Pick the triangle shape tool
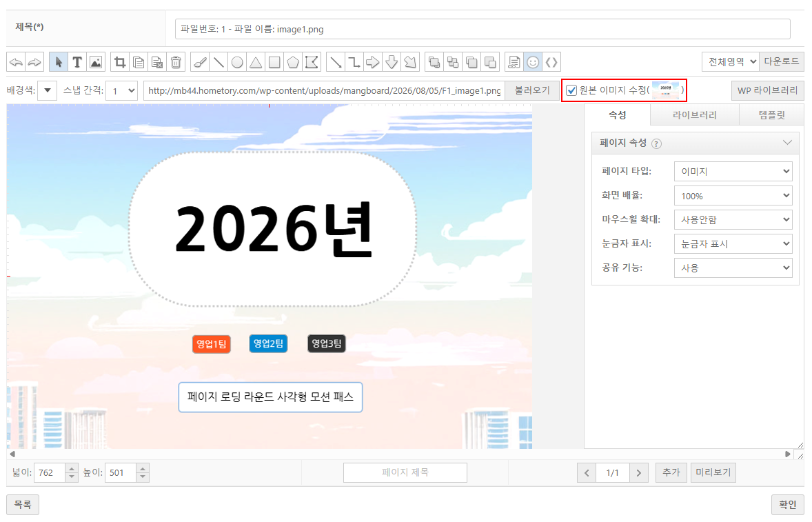 click(256, 62)
